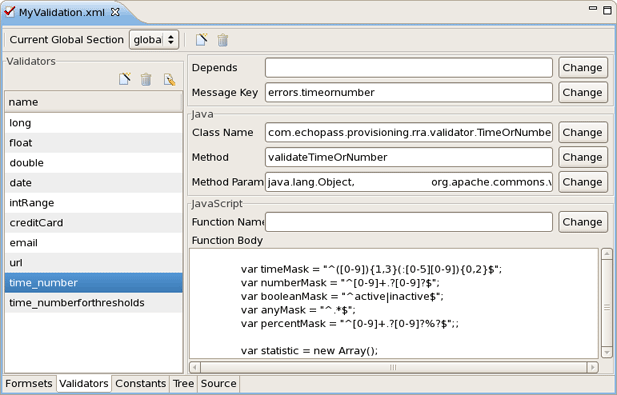Click the Class Name field
Screen dimensions: 617x395
coord(409,133)
